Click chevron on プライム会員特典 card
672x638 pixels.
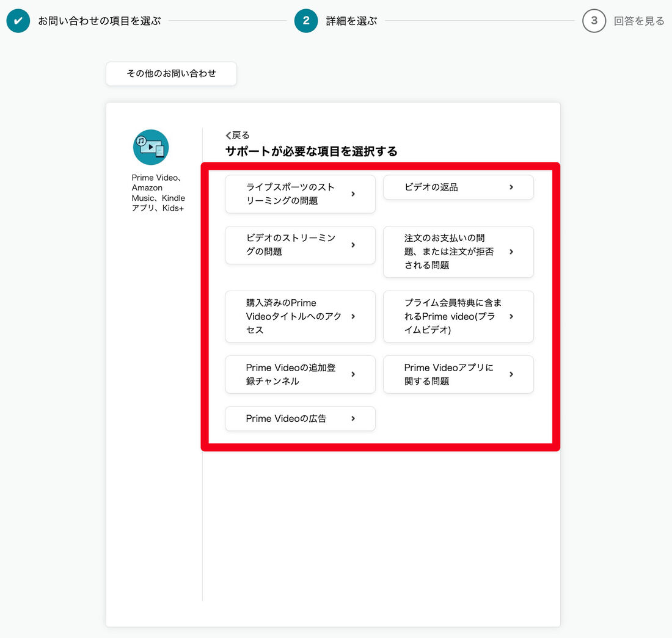click(x=511, y=316)
